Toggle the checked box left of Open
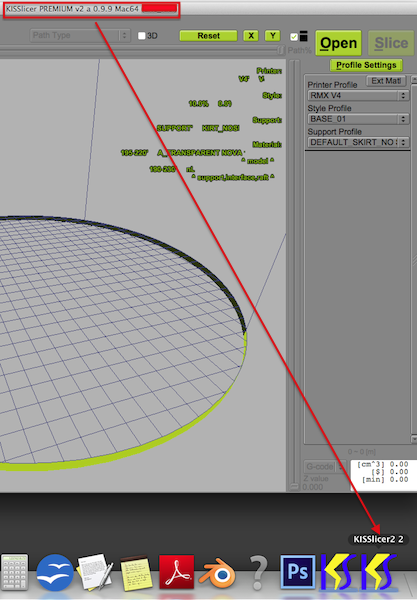This screenshot has height=600, width=417. tap(294, 37)
